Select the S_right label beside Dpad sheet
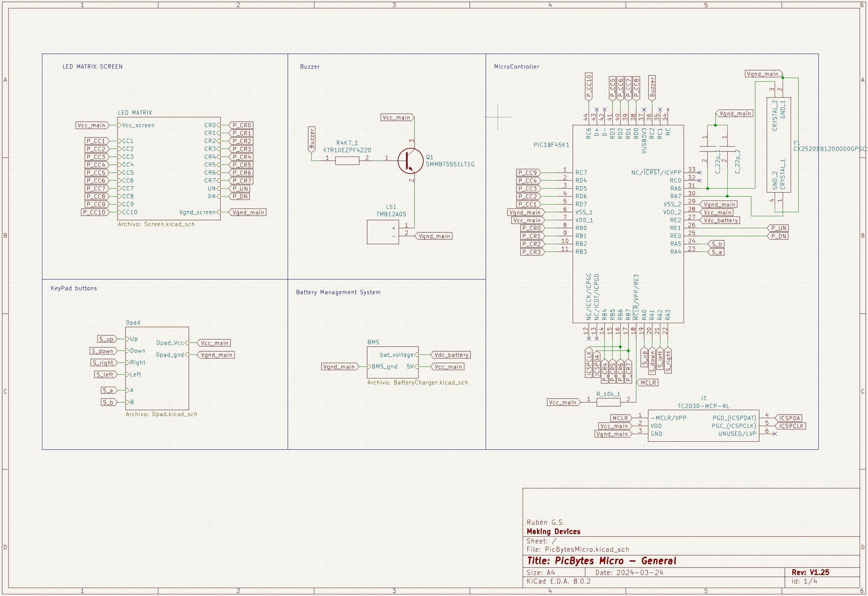Image resolution: width=868 pixels, height=596 pixels. pyautogui.click(x=103, y=363)
